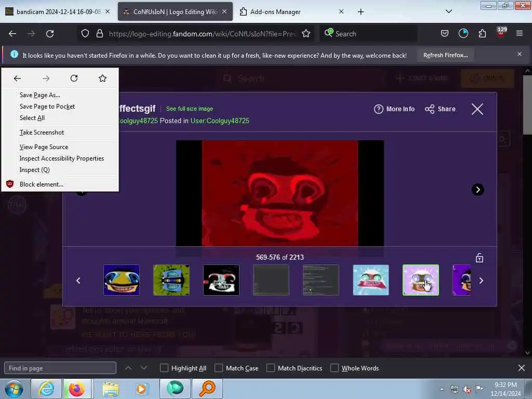
Task: Click the browser Search box
Action: tap(368, 34)
